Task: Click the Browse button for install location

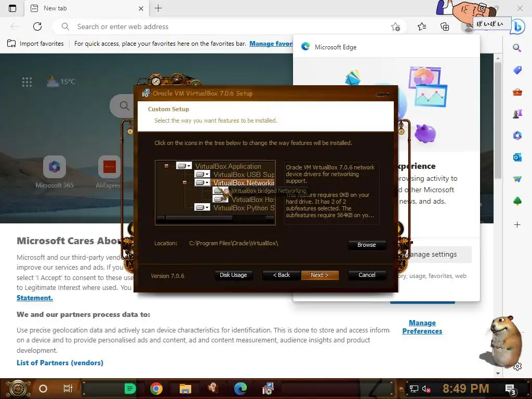Action: (366, 245)
